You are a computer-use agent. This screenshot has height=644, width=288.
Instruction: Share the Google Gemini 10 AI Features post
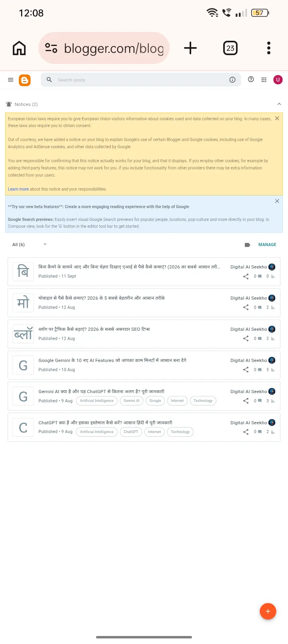coord(246,370)
